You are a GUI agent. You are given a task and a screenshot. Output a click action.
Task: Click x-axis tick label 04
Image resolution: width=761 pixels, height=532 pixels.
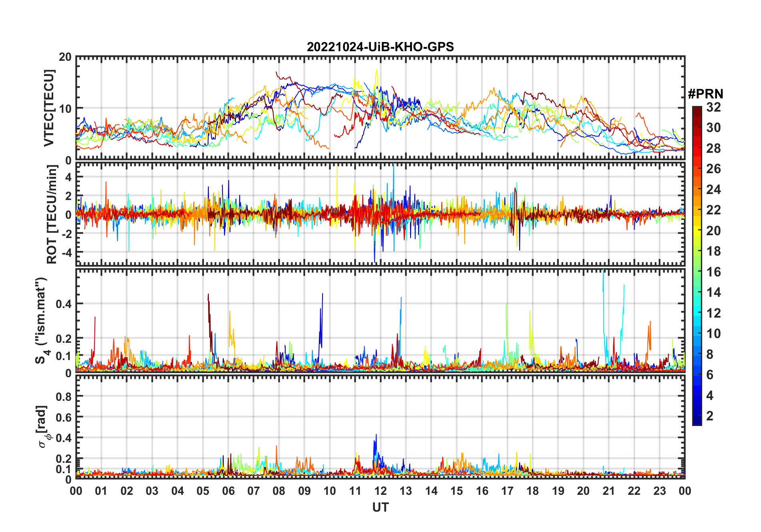[178, 491]
